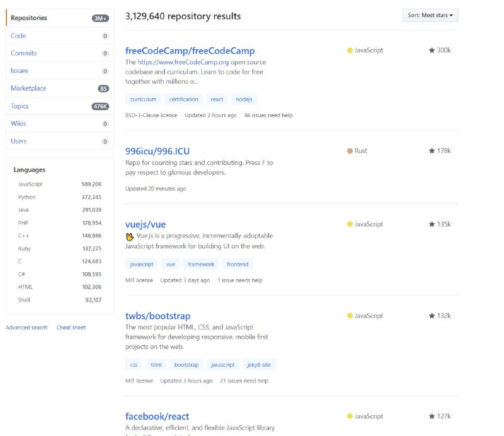Switch to the Topics results section
The image size is (504, 436).
click(x=19, y=106)
